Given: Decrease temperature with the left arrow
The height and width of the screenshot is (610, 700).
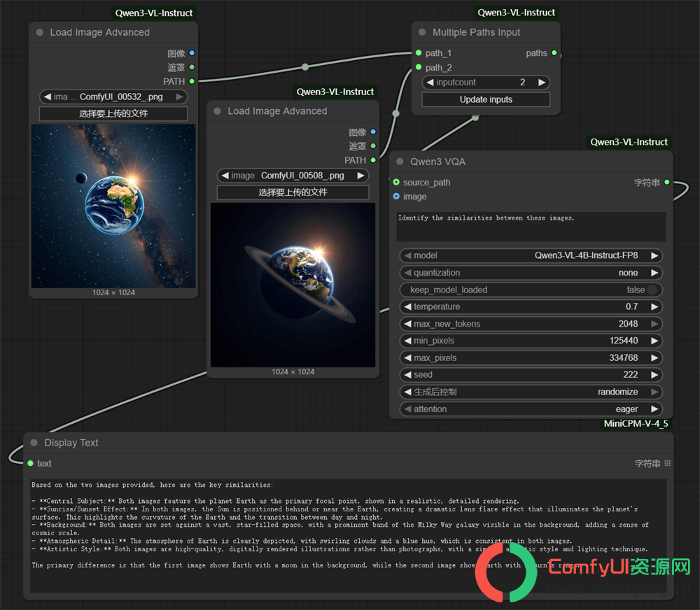Looking at the screenshot, I should pos(407,306).
